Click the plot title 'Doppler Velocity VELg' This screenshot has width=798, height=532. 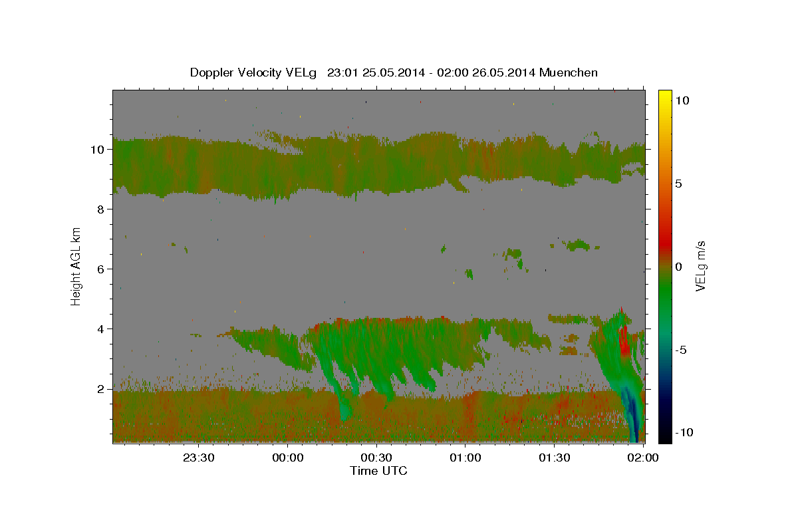pos(255,72)
